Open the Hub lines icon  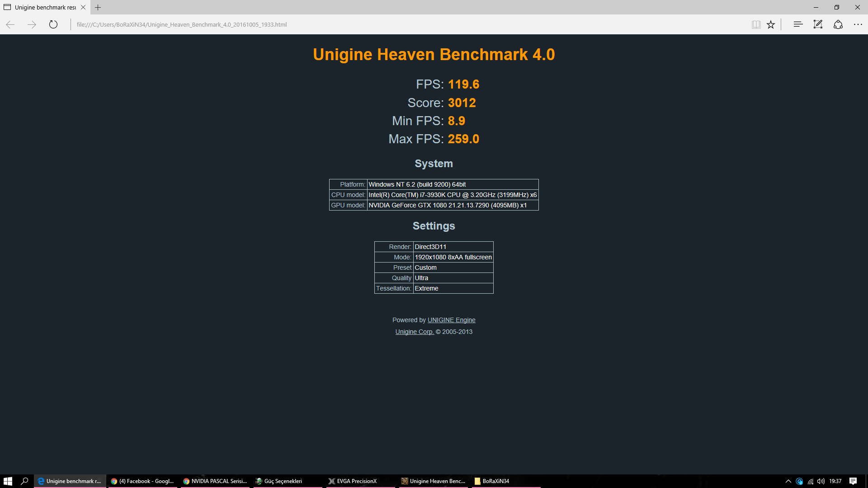coord(798,24)
